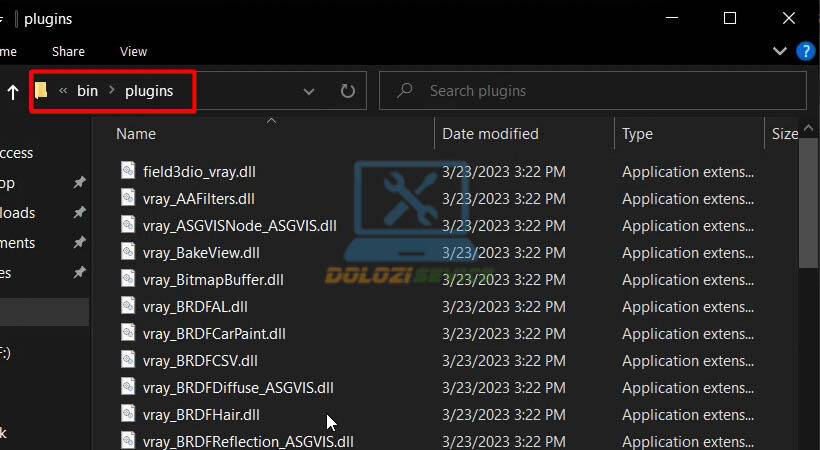This screenshot has width=820, height=450.
Task: Open the Share ribbon tab
Action: coord(68,51)
